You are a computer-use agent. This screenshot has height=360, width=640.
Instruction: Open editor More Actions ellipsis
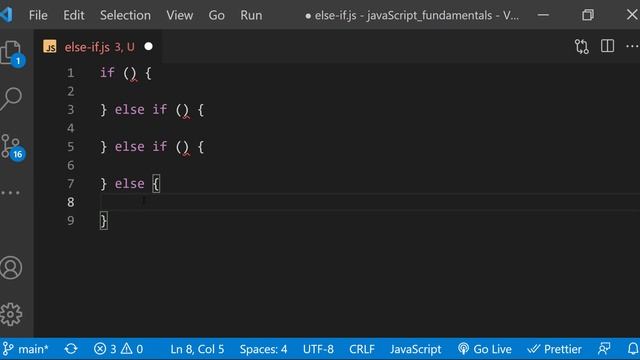point(632,46)
